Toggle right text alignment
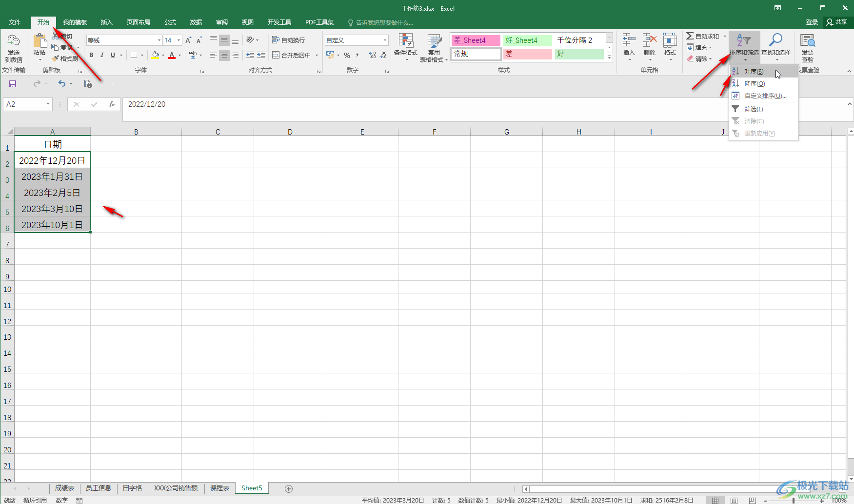This screenshot has height=504, width=854. click(x=235, y=55)
